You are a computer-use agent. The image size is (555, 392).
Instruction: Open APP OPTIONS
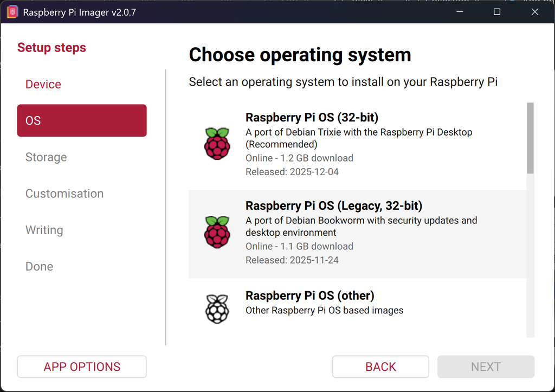82,367
